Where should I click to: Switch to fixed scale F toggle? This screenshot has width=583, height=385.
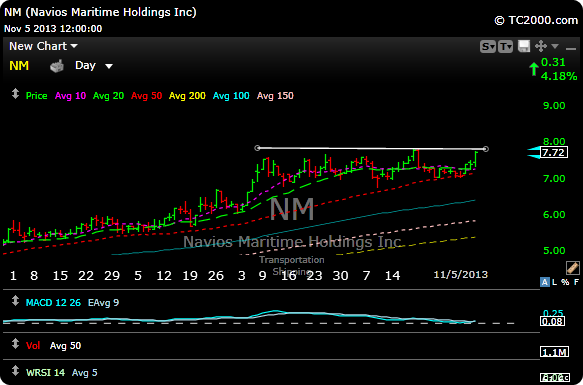click(576, 282)
